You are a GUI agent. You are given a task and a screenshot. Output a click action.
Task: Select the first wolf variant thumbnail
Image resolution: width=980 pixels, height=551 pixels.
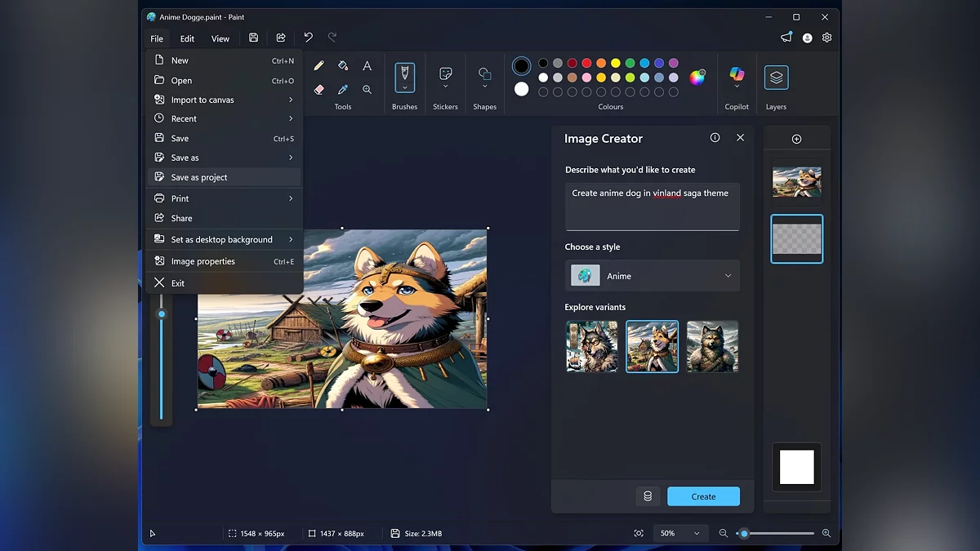pos(592,346)
